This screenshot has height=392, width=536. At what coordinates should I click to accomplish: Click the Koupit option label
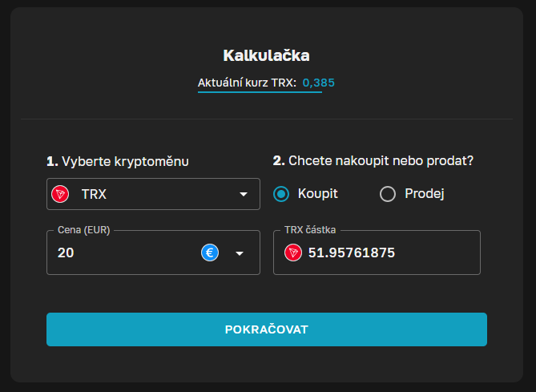317,194
